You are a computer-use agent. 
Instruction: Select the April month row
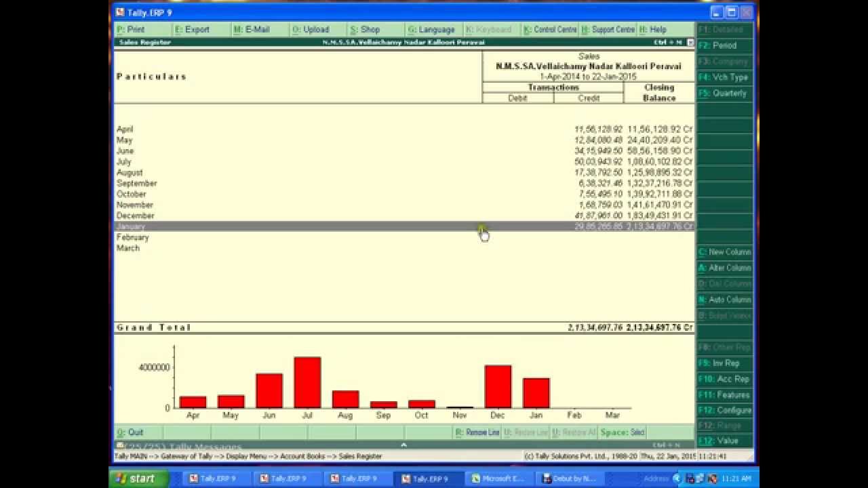(x=404, y=129)
